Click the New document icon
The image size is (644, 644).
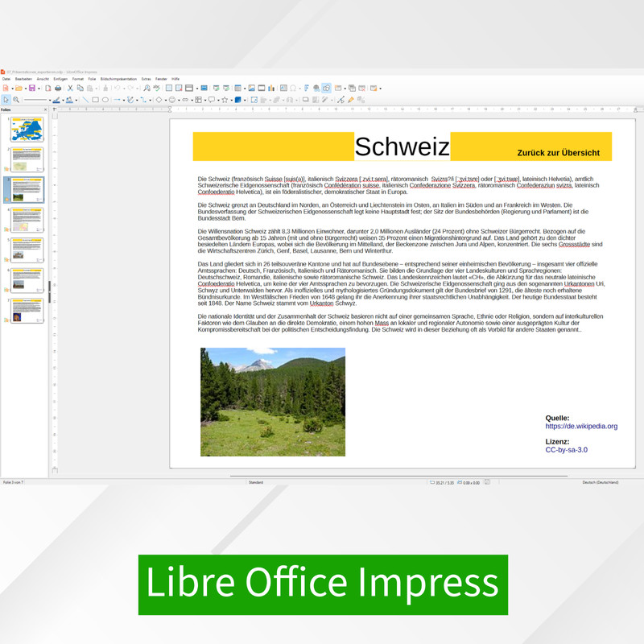pyautogui.click(x=6, y=88)
